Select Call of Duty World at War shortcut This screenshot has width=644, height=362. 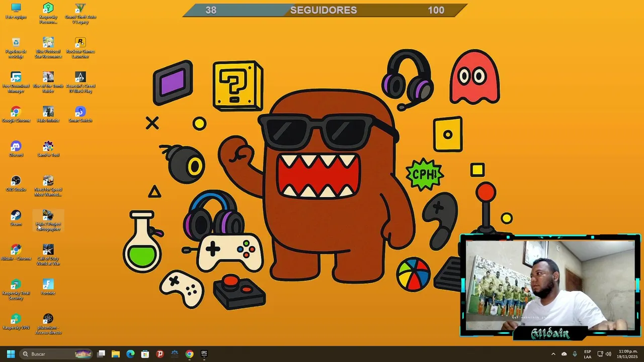[48, 255]
